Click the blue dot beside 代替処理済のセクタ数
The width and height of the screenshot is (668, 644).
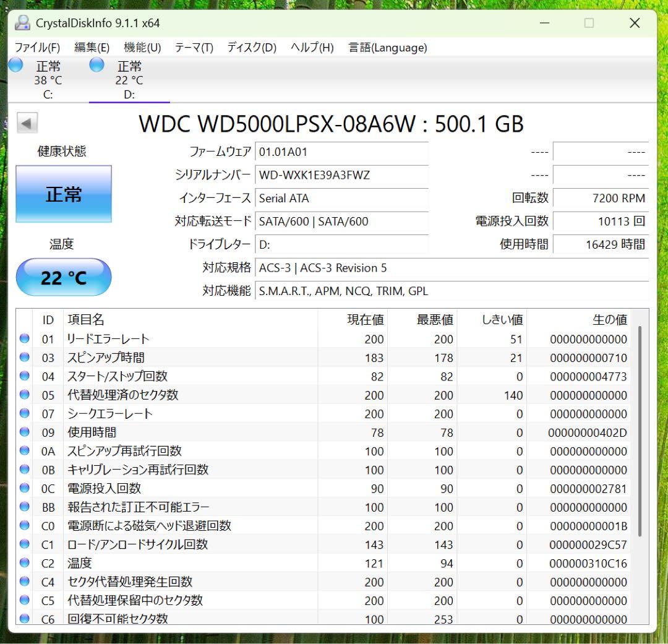click(x=24, y=395)
